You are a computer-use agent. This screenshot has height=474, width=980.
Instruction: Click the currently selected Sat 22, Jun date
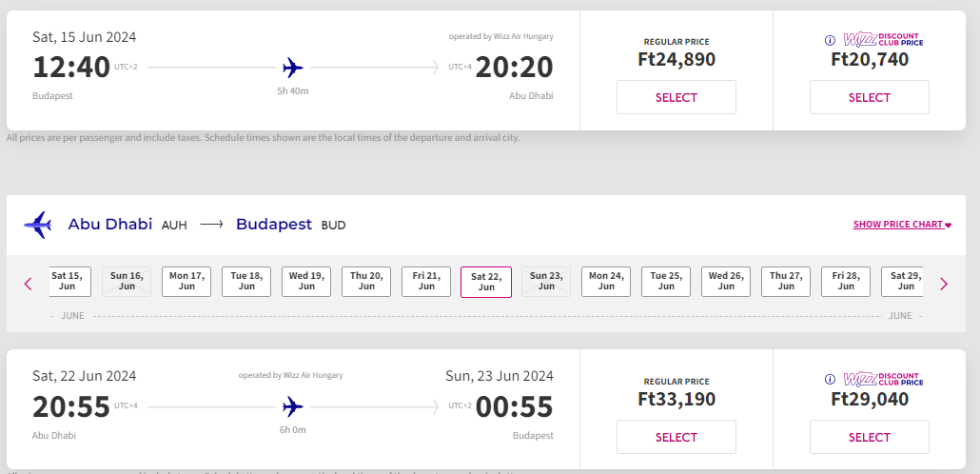pyautogui.click(x=486, y=282)
